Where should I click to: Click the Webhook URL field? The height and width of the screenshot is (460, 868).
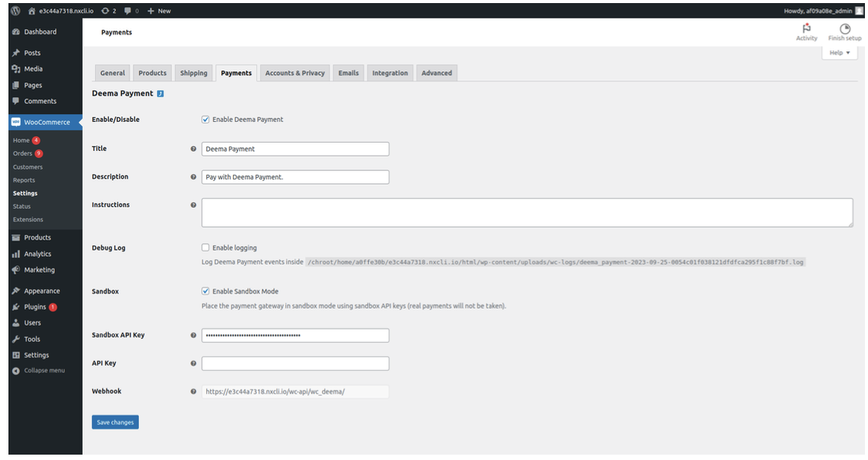tap(295, 391)
